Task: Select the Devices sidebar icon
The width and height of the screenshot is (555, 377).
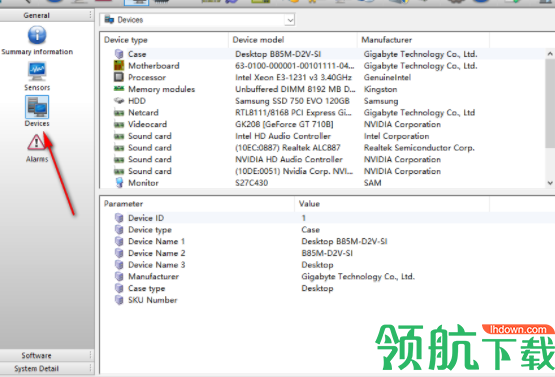Action: [37, 107]
